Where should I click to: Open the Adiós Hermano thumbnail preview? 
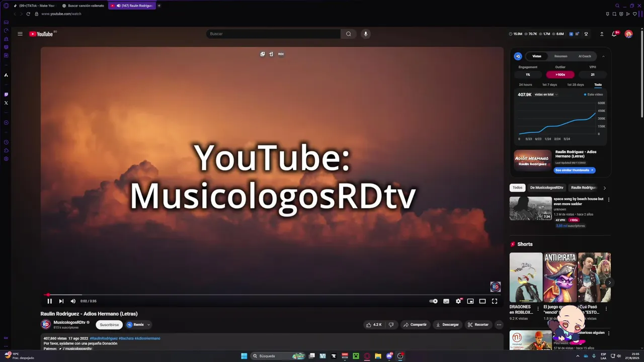coord(532,161)
